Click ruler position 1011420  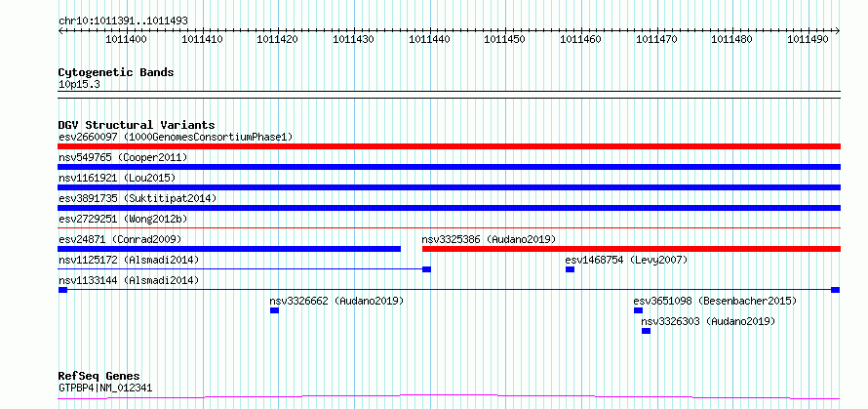pyautogui.click(x=277, y=39)
